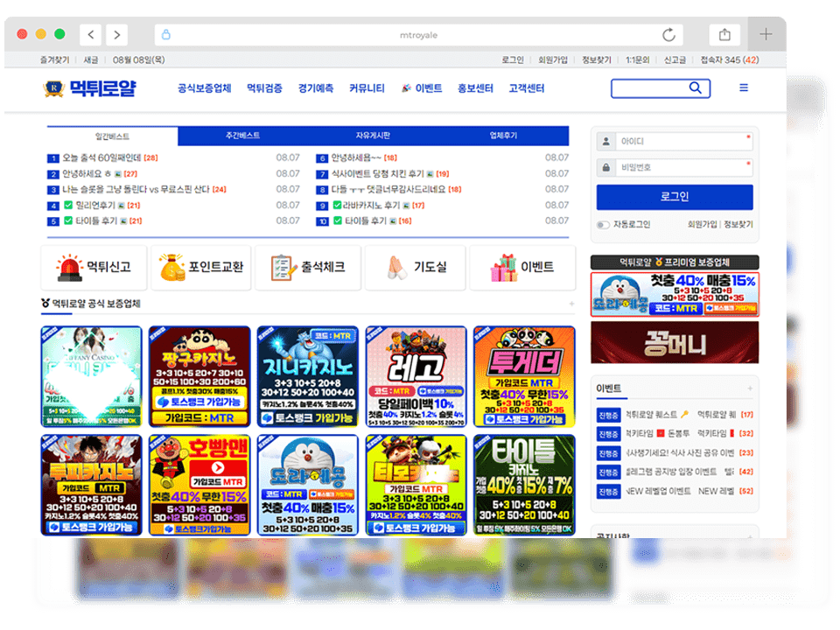Open the 레고 banner
The width and height of the screenshot is (840, 630).
click(416, 376)
